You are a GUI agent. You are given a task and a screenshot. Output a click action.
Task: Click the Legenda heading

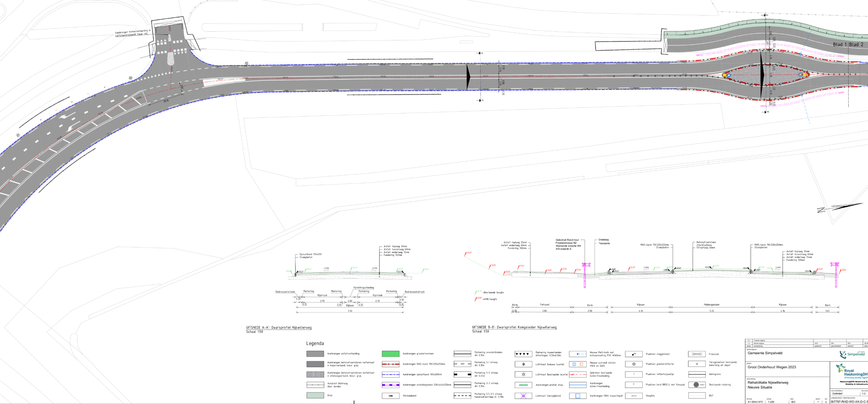click(315, 344)
